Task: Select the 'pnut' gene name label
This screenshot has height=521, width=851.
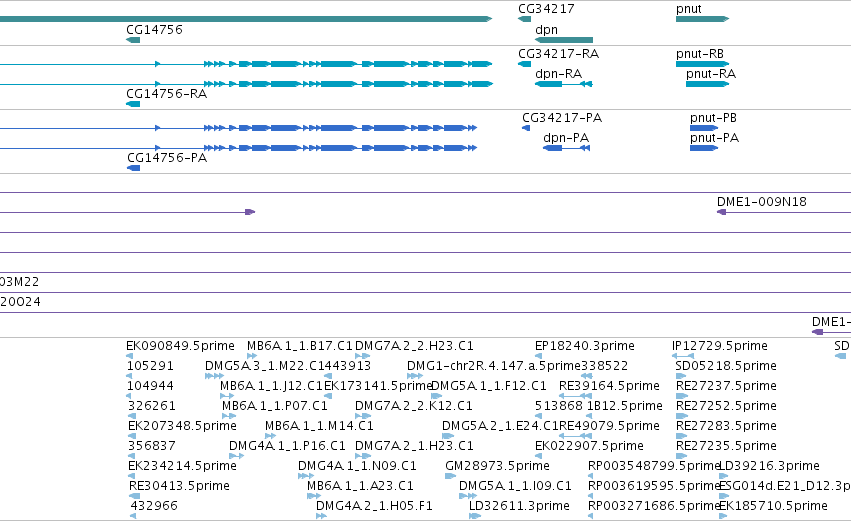Action: click(689, 9)
